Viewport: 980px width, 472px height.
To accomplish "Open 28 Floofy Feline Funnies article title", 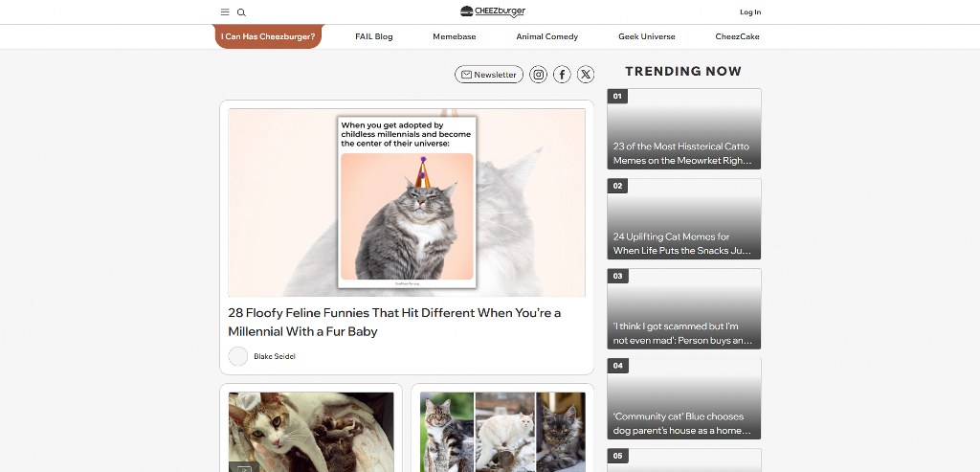I will click(394, 322).
